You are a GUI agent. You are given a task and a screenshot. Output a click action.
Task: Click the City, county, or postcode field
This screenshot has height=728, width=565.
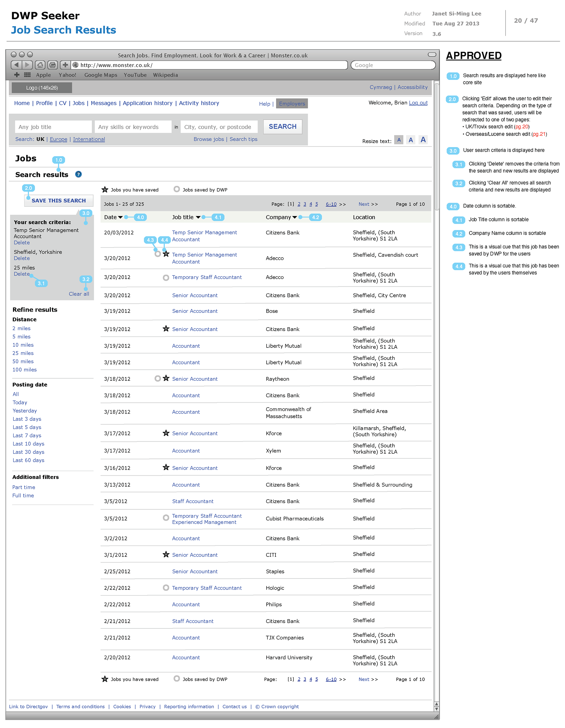219,127
